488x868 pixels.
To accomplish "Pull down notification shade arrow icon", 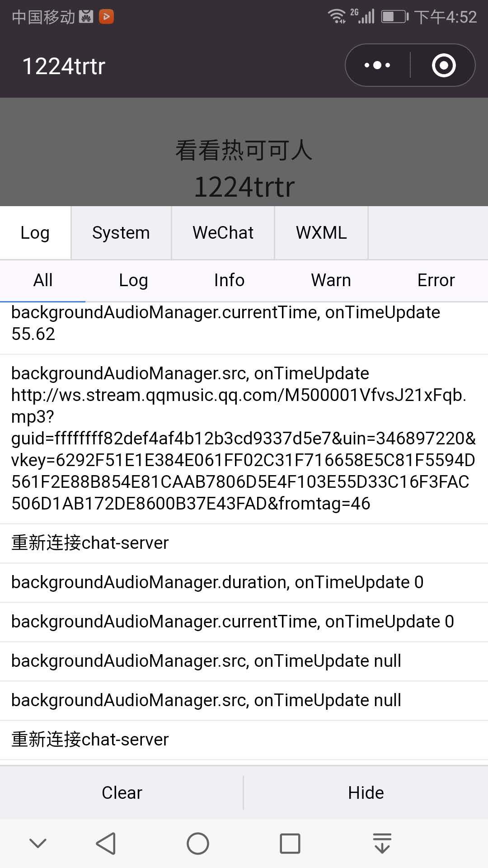I will point(382,843).
